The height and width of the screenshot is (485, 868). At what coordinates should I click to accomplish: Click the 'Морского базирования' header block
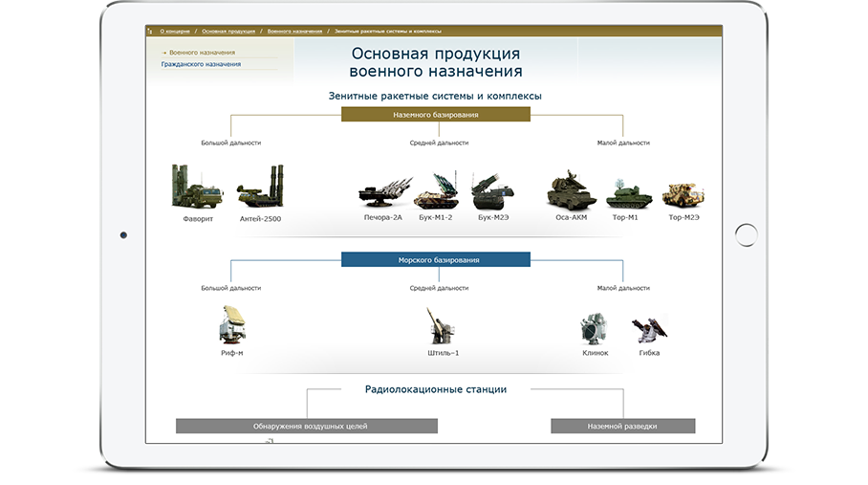pos(436,259)
